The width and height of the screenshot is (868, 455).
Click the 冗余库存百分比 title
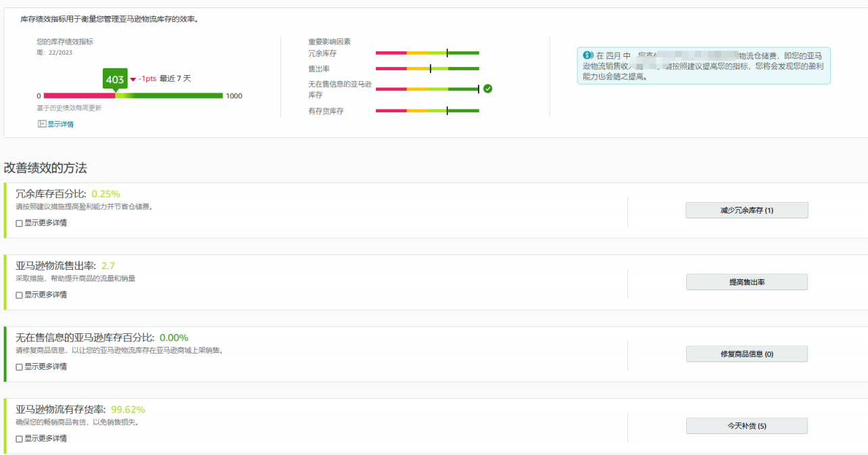[x=51, y=194]
